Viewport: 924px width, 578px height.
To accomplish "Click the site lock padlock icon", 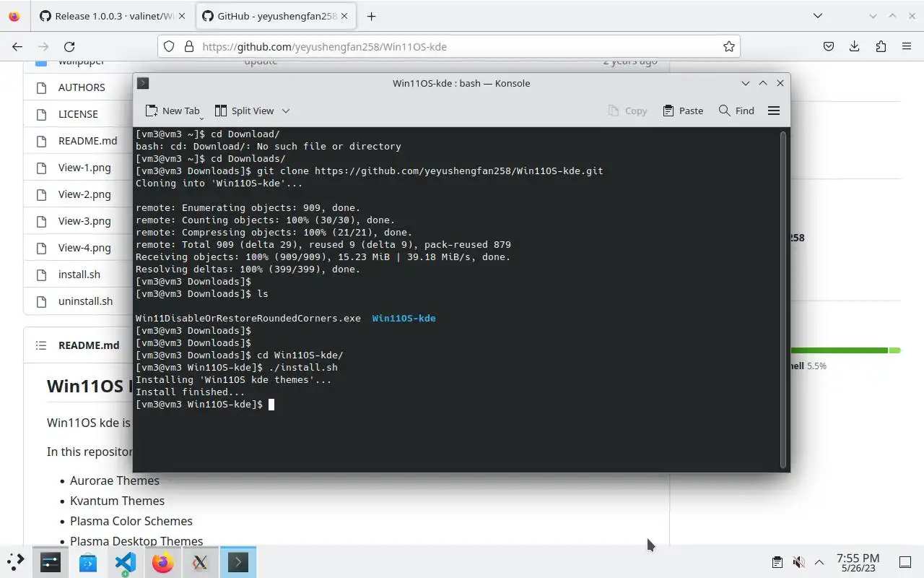I will pyautogui.click(x=189, y=46).
